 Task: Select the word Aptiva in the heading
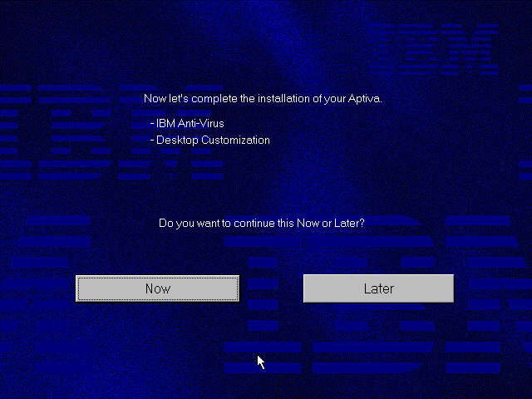364,98
